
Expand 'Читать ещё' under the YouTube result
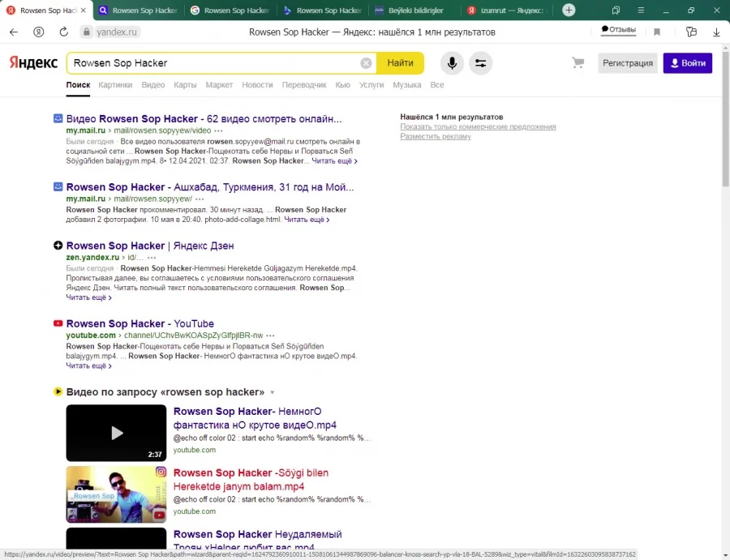click(x=88, y=366)
